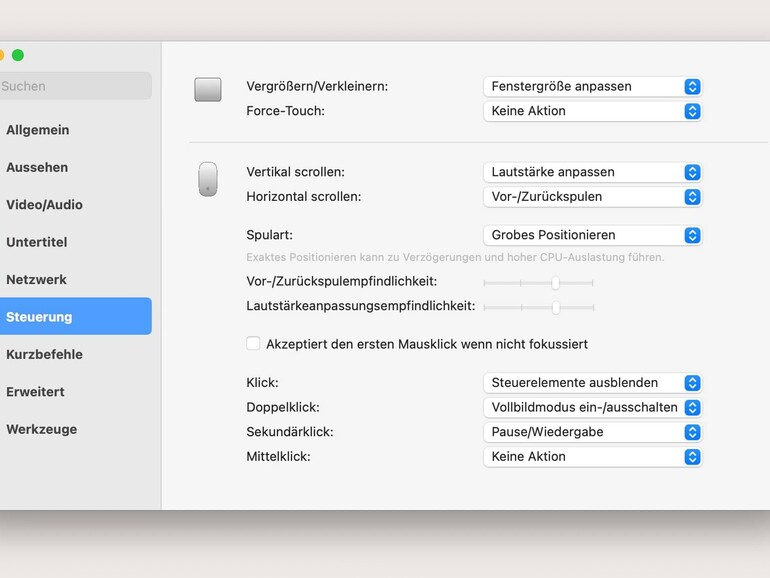Expand the Doppelklick action dropdown
This screenshot has width=770, height=578.
point(592,408)
